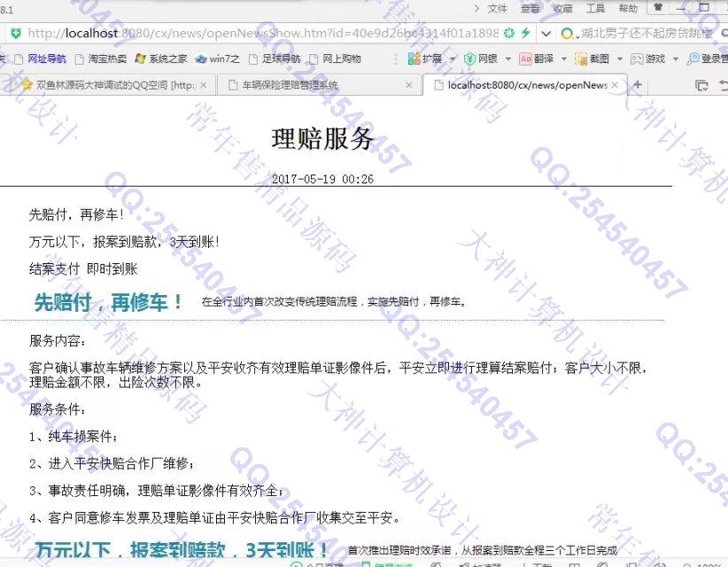Open the 文件 menu
This screenshot has height=567, width=728.
[x=497, y=8]
